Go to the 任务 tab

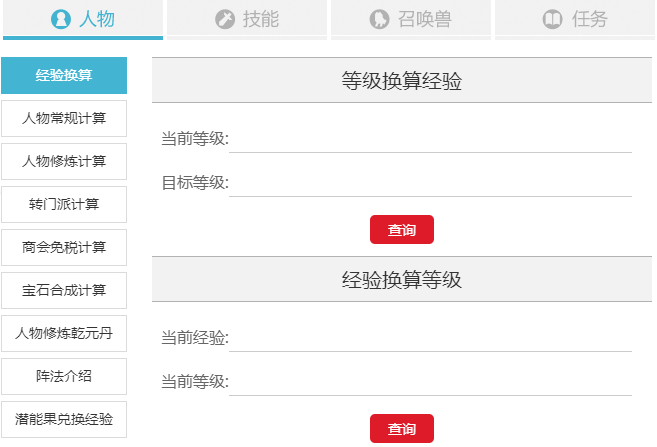575,19
